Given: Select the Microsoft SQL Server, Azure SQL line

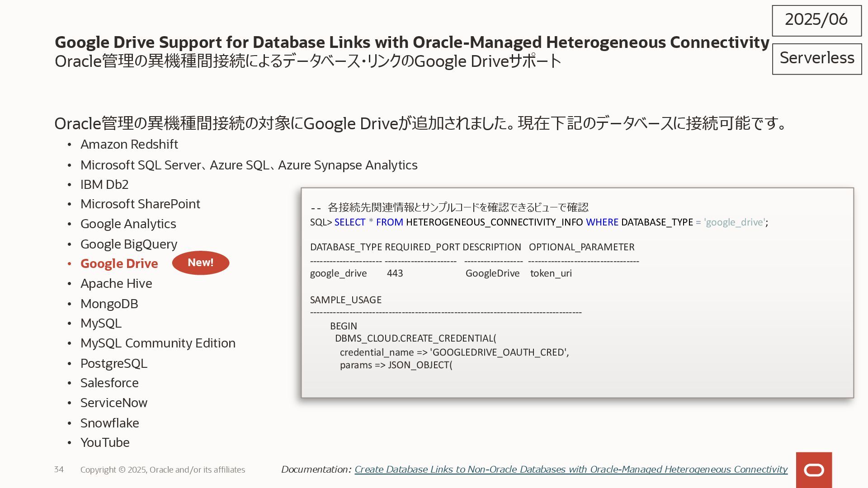Looking at the screenshot, I should tap(249, 165).
